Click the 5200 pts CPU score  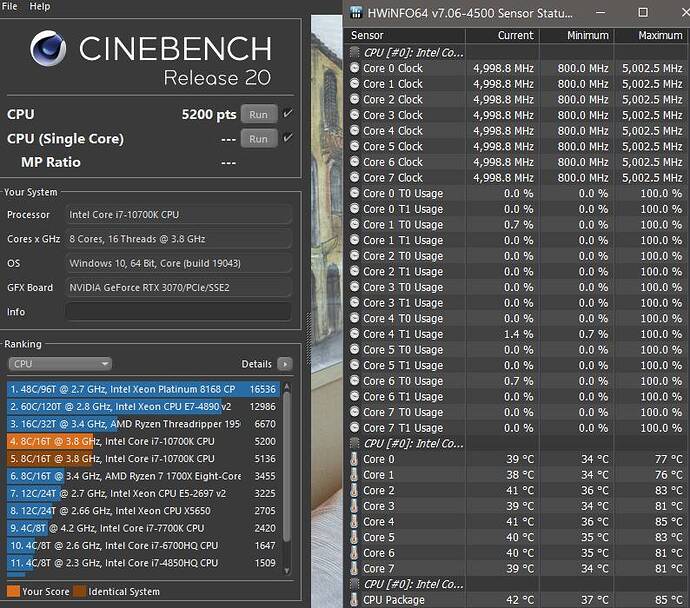[x=209, y=114]
